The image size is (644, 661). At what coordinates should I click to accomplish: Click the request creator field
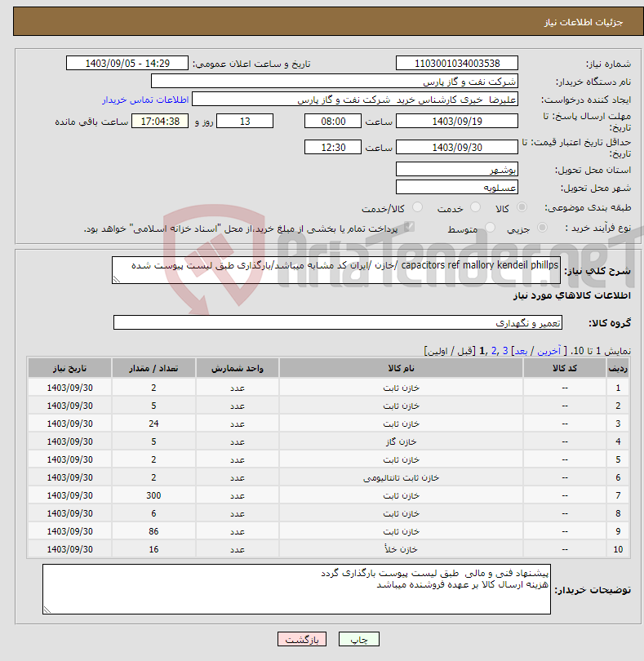(x=355, y=100)
